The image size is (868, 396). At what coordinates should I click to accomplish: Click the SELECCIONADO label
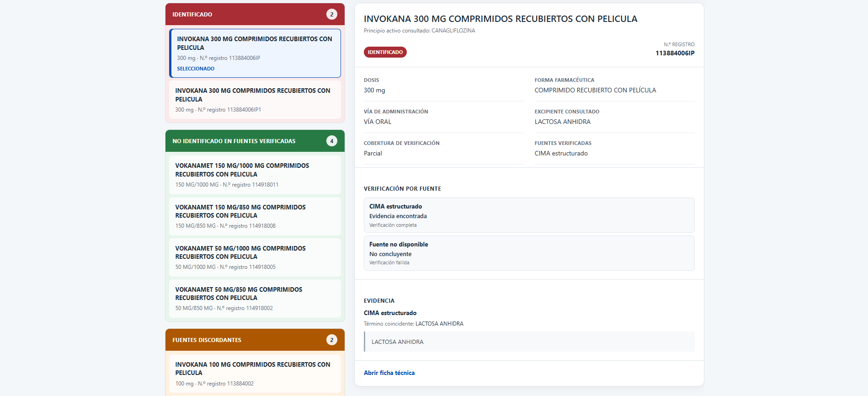point(196,69)
